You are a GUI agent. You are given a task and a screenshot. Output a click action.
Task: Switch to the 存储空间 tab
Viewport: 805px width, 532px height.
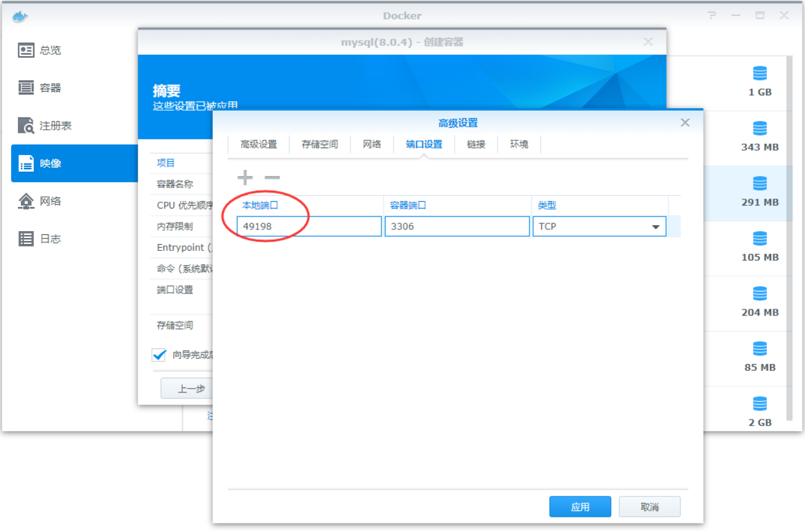pyautogui.click(x=320, y=145)
